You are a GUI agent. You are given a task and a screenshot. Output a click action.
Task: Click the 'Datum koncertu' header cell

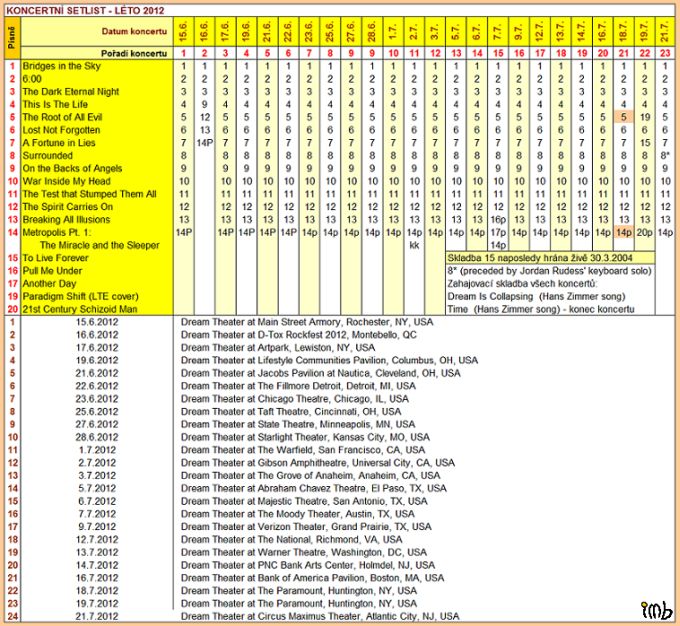coord(96,32)
